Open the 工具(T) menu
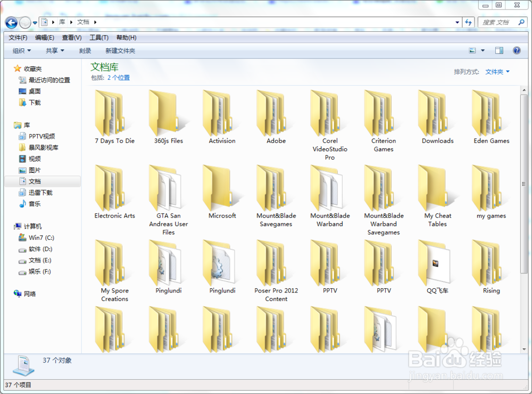The image size is (532, 394). tap(99, 38)
